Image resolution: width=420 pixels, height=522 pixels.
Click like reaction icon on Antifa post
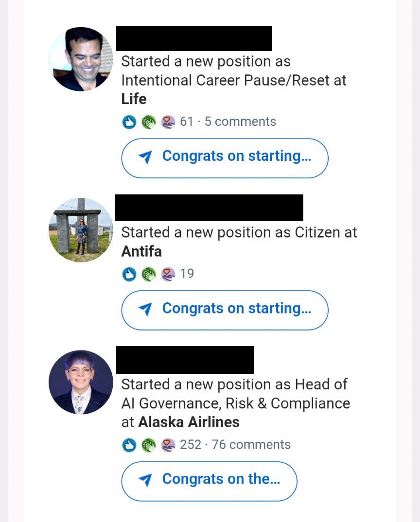coord(129,274)
